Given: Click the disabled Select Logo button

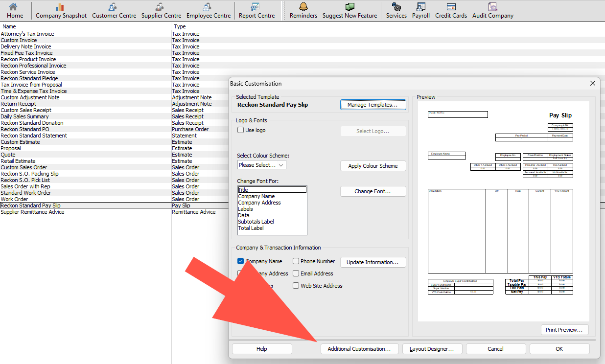Looking at the screenshot, I should pos(373,131).
